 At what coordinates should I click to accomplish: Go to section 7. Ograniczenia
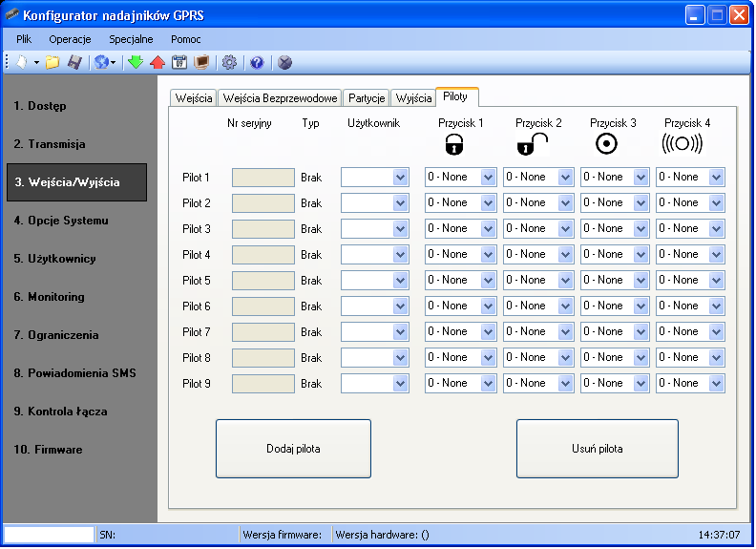coord(56,335)
